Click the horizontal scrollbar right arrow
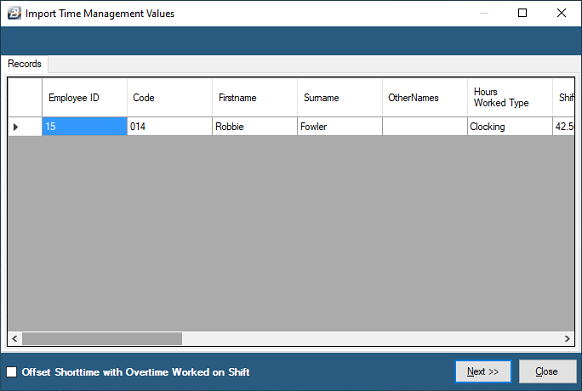Viewport: 582px width, 391px height. 567,339
